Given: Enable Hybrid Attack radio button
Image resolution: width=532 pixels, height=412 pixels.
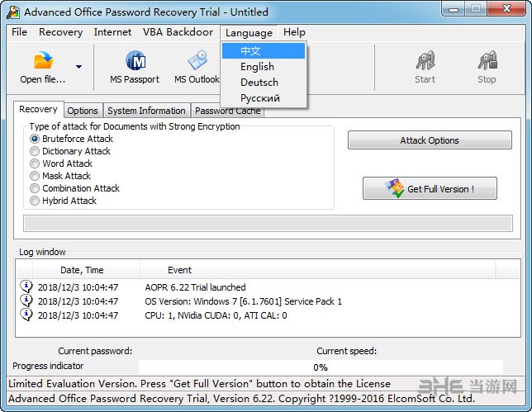Looking at the screenshot, I should click(x=35, y=201).
